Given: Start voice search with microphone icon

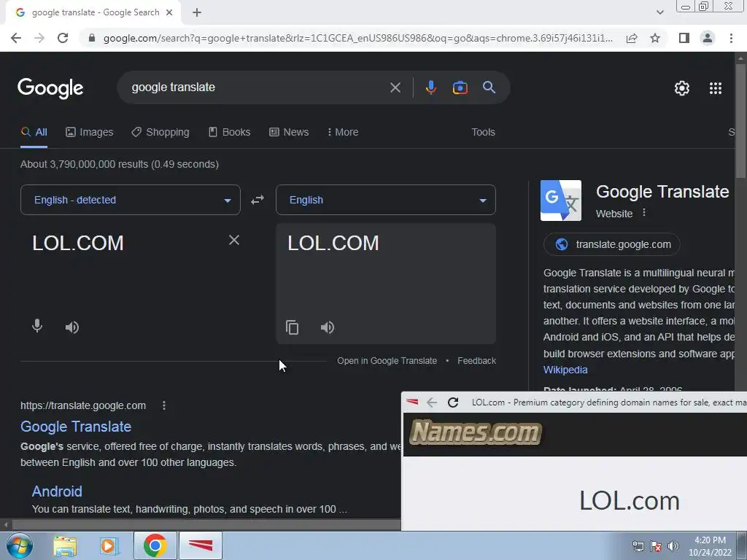Looking at the screenshot, I should (430, 87).
